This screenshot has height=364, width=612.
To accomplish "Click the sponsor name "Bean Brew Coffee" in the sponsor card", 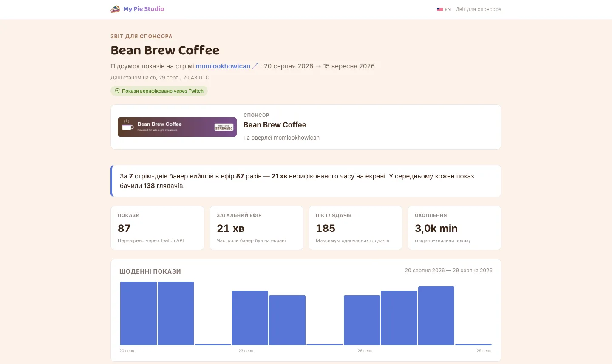I will click(275, 125).
